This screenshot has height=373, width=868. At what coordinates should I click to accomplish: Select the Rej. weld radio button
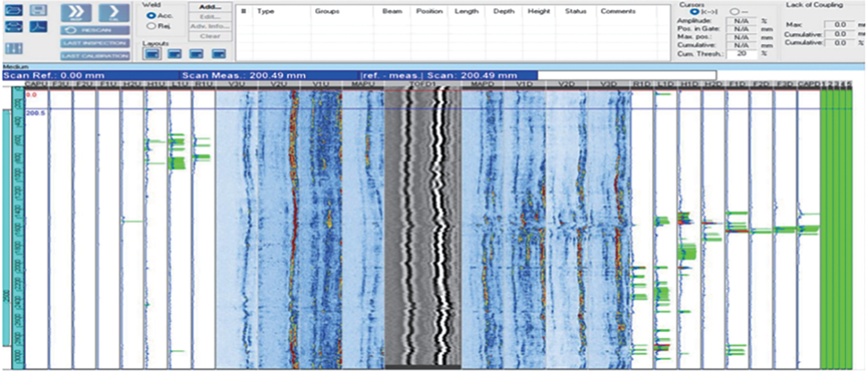tap(150, 26)
